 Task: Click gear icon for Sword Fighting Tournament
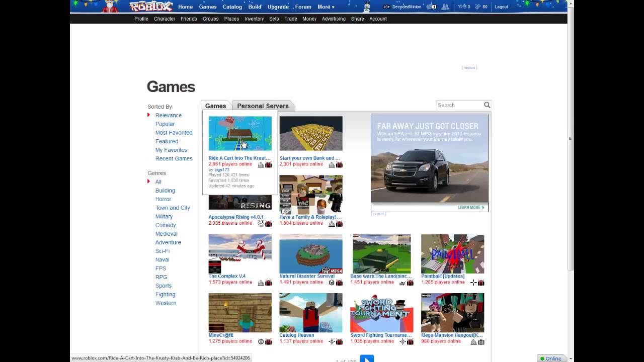pos(410,341)
